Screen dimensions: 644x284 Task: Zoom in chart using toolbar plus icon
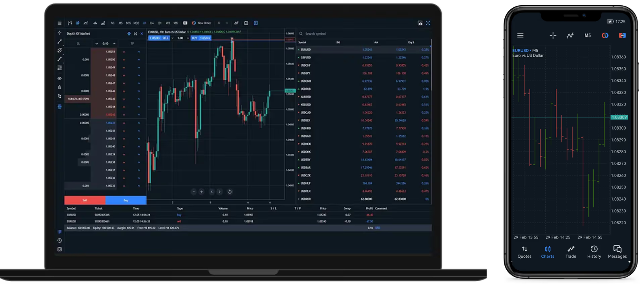coord(219,23)
